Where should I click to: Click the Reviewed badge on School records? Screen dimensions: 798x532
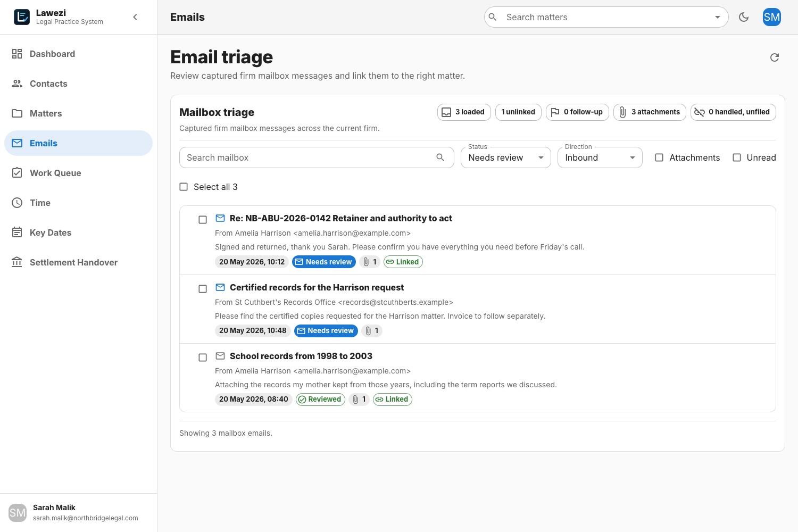(x=321, y=400)
